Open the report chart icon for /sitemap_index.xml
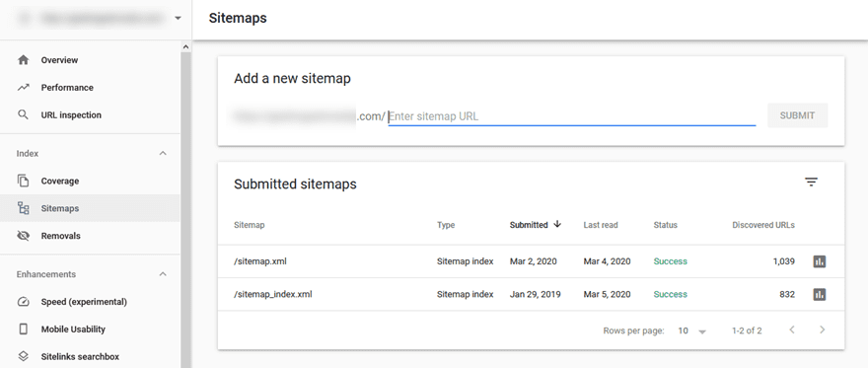Viewport: 868px width, 368px height. [x=820, y=294]
